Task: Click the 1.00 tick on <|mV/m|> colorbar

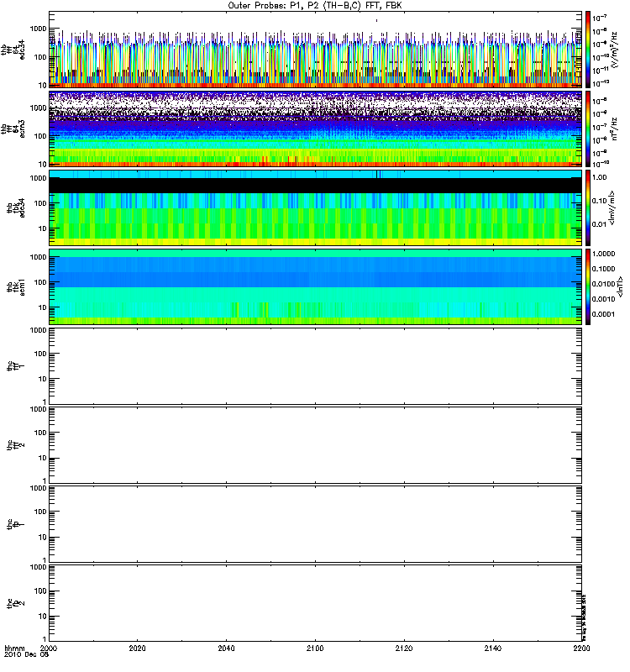Action: click(x=600, y=177)
